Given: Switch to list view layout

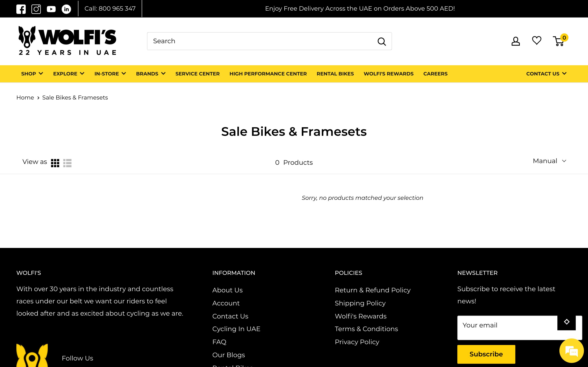Looking at the screenshot, I should click(67, 163).
